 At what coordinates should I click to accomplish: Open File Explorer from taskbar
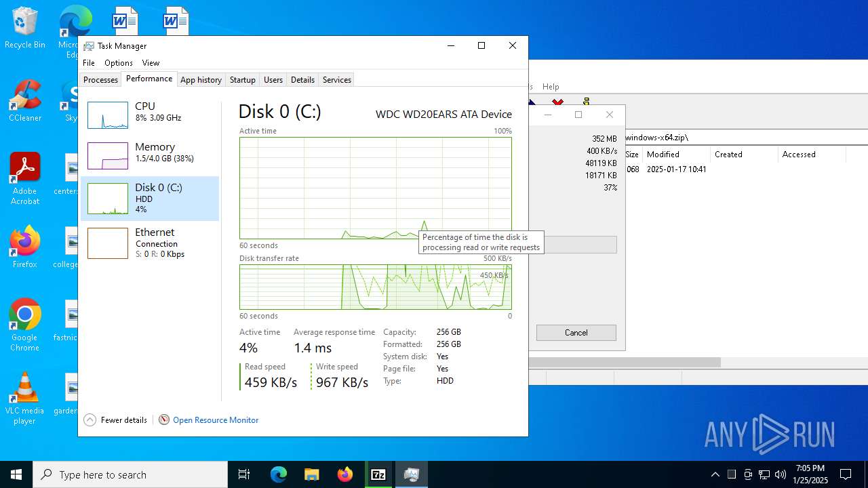point(311,474)
